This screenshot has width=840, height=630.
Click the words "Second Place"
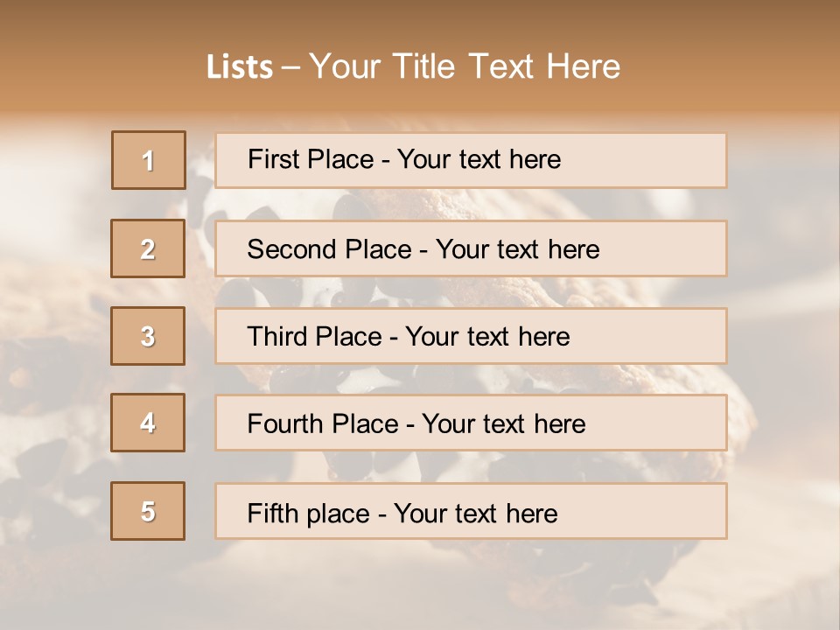tap(329, 249)
